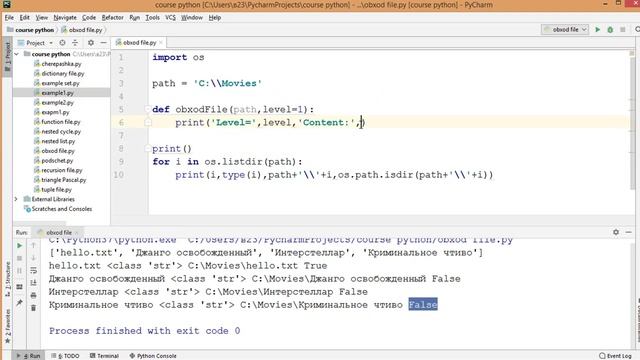The width and height of the screenshot is (640, 360).
Task: Click the fold marker beside line 5 def
Action: coord(148,109)
